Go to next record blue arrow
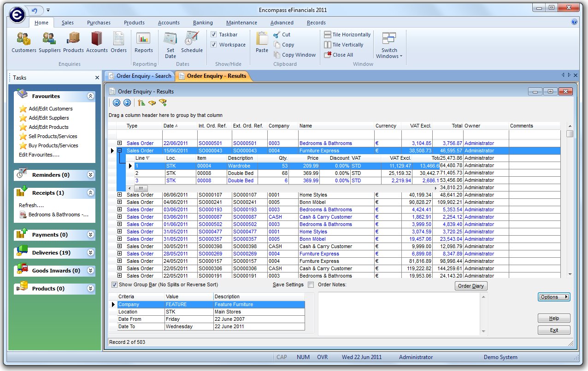The height and width of the screenshot is (371, 588). (x=127, y=103)
